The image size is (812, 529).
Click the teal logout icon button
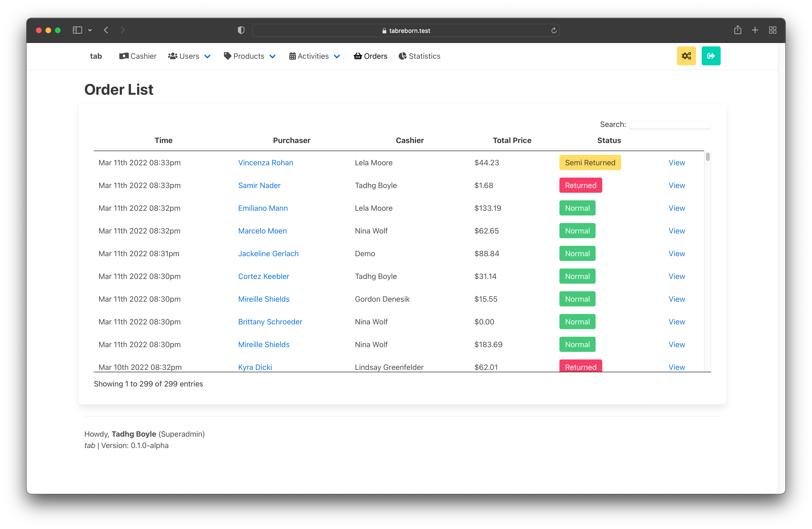click(711, 56)
